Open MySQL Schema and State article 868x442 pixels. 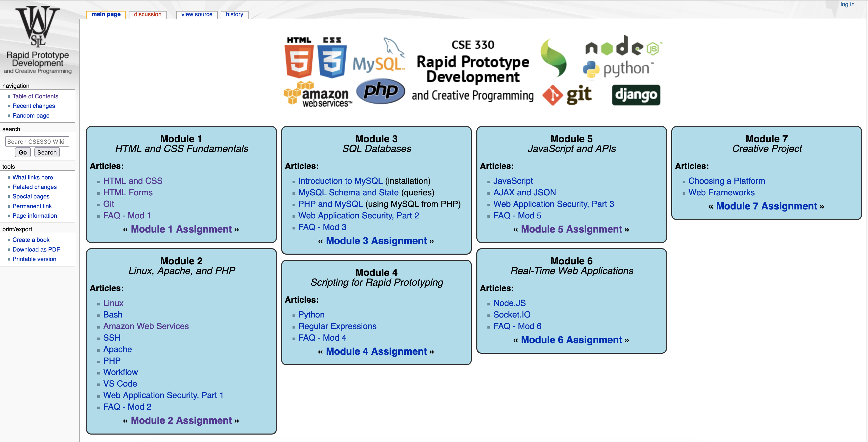[348, 192]
